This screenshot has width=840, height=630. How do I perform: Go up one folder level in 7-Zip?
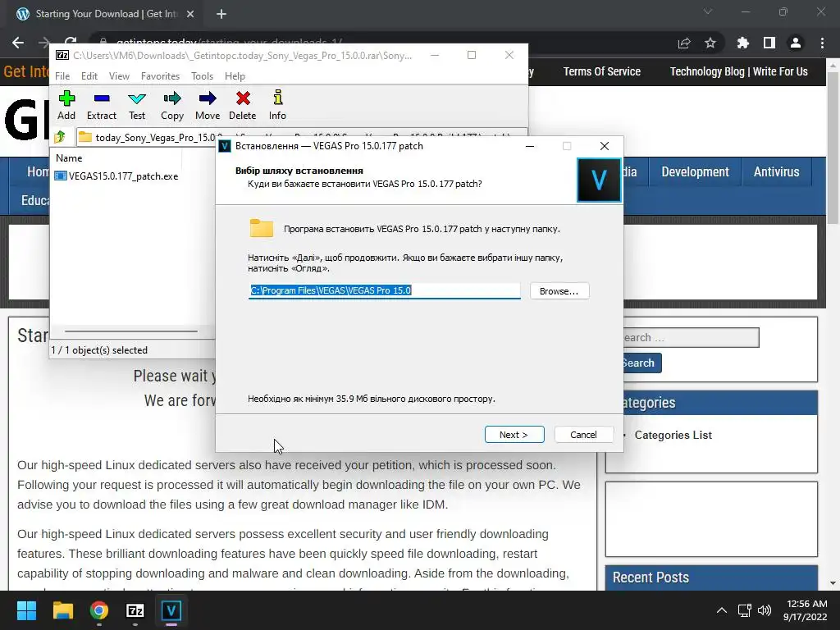click(60, 137)
